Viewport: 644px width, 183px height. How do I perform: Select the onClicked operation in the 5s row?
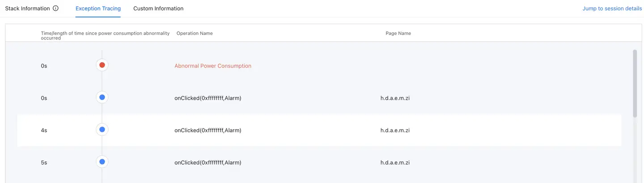tap(208, 162)
